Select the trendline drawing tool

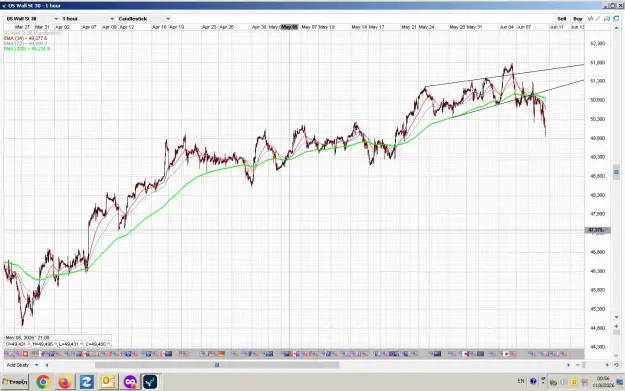coord(598,19)
